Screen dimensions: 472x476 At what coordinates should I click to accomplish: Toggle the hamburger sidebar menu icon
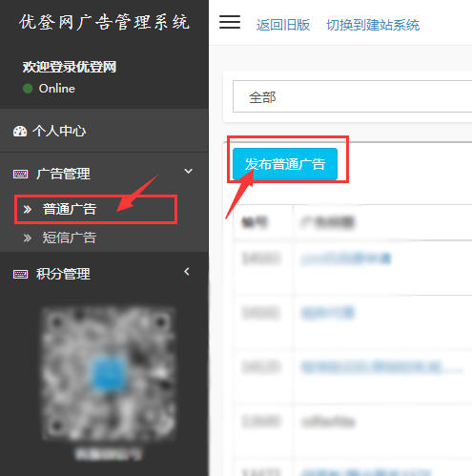[230, 22]
